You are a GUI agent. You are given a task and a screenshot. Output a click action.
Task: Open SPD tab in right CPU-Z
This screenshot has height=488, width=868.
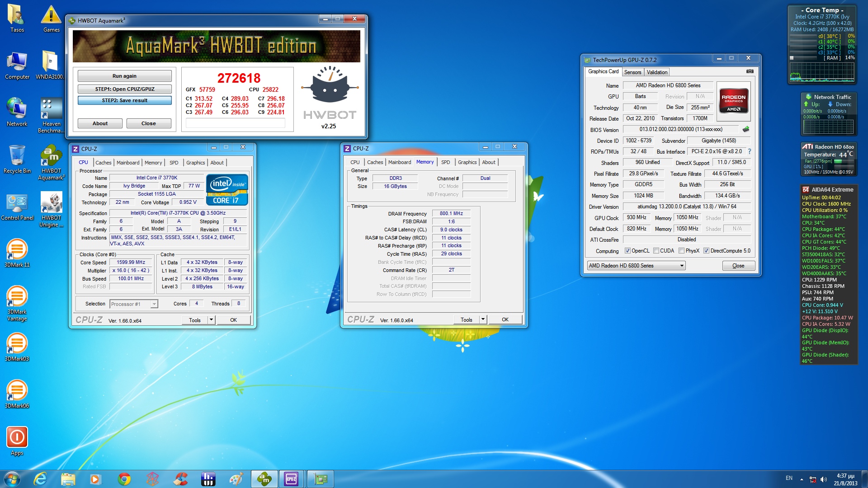coord(445,162)
